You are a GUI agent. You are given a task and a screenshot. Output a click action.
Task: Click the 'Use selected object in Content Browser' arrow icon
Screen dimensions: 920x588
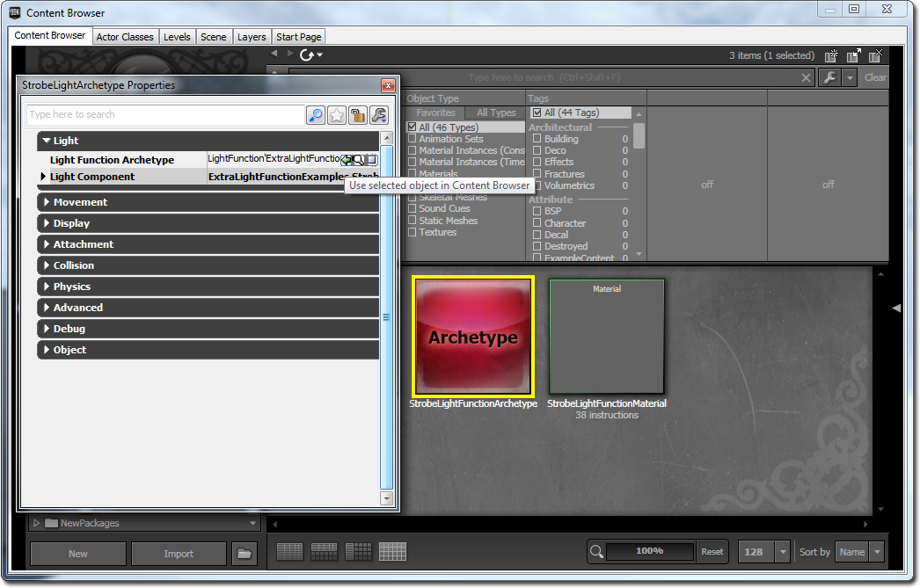point(347,160)
